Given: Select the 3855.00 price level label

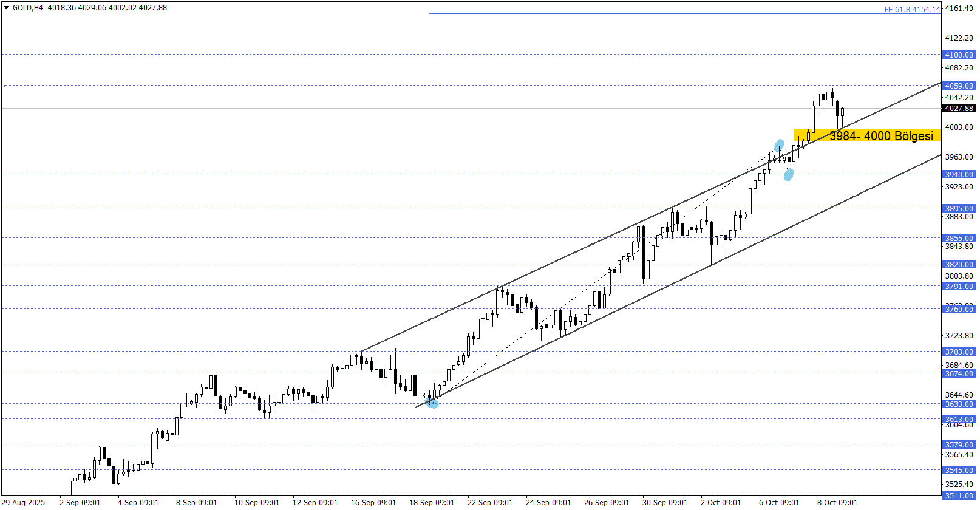Looking at the screenshot, I should click(x=959, y=239).
